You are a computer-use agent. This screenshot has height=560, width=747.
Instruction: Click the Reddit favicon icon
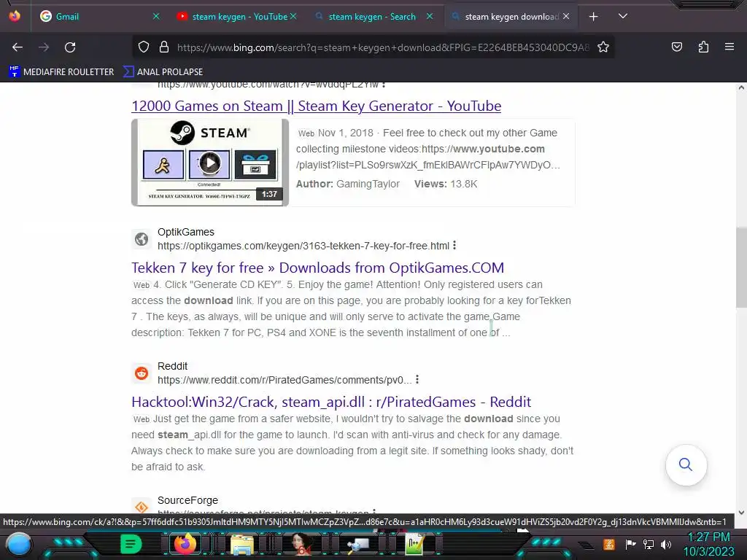pyautogui.click(x=142, y=373)
